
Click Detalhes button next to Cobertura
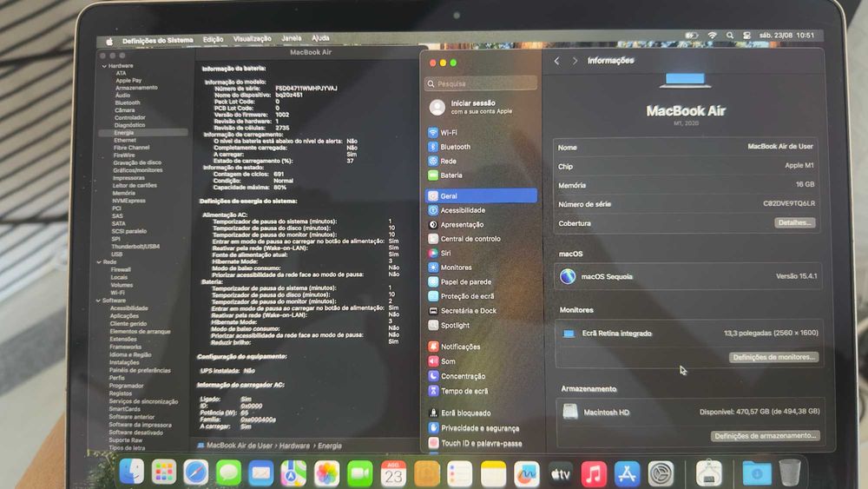pos(794,222)
